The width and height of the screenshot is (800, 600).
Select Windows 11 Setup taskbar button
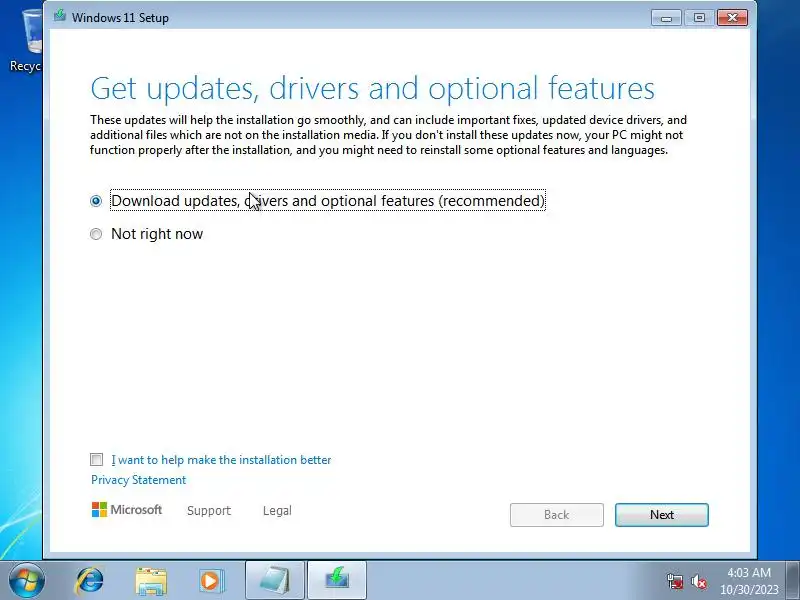pyautogui.click(x=337, y=581)
